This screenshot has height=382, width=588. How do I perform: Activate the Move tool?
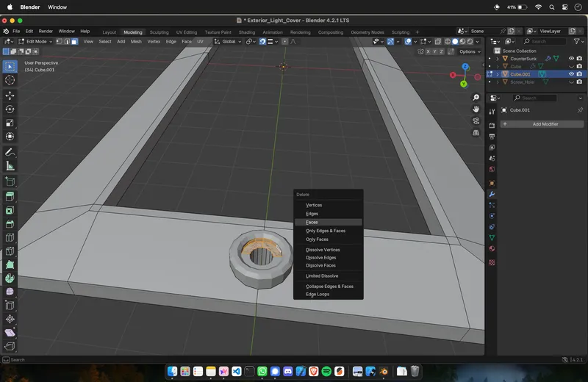(x=10, y=95)
